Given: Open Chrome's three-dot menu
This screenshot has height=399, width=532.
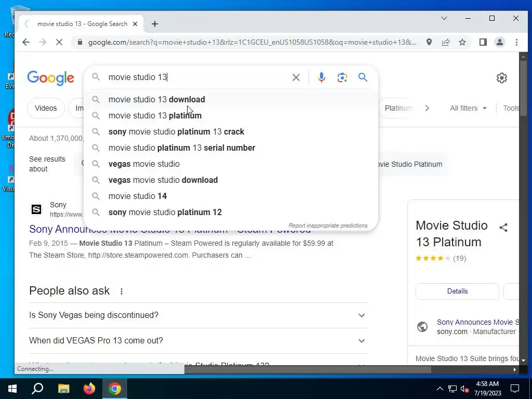Looking at the screenshot, I should pyautogui.click(x=516, y=42).
